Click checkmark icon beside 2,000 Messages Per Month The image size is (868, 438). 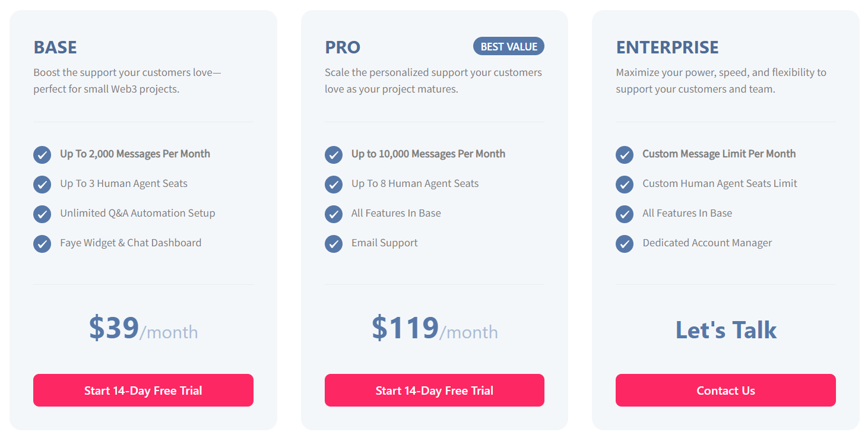coord(42,155)
